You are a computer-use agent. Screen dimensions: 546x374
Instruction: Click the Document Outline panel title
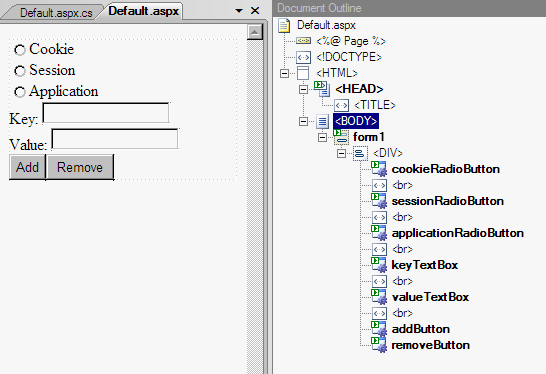[319, 8]
